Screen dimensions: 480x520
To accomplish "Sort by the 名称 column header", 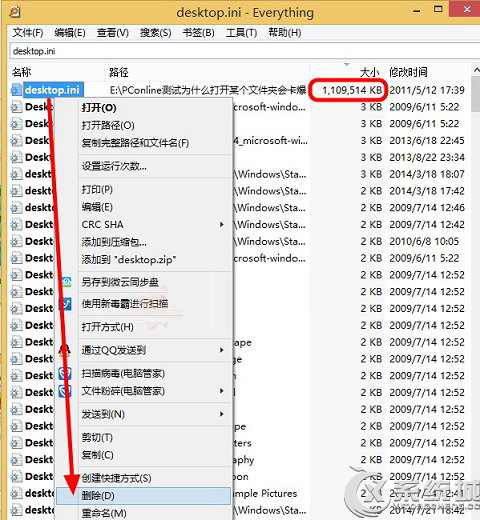I will point(22,72).
